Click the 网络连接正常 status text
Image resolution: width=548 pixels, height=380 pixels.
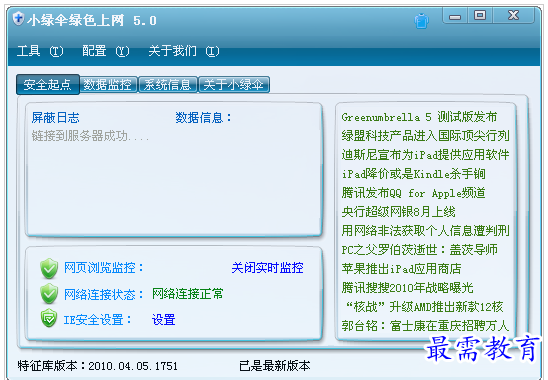point(188,294)
